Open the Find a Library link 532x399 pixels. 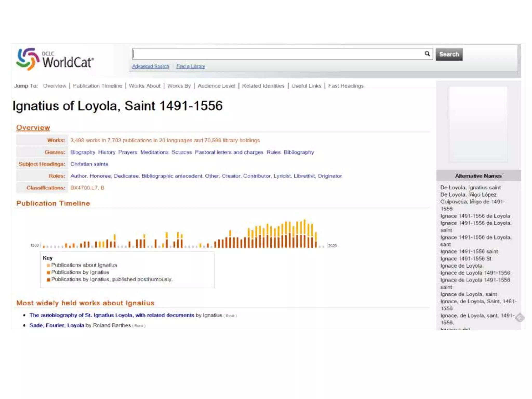pos(191,66)
